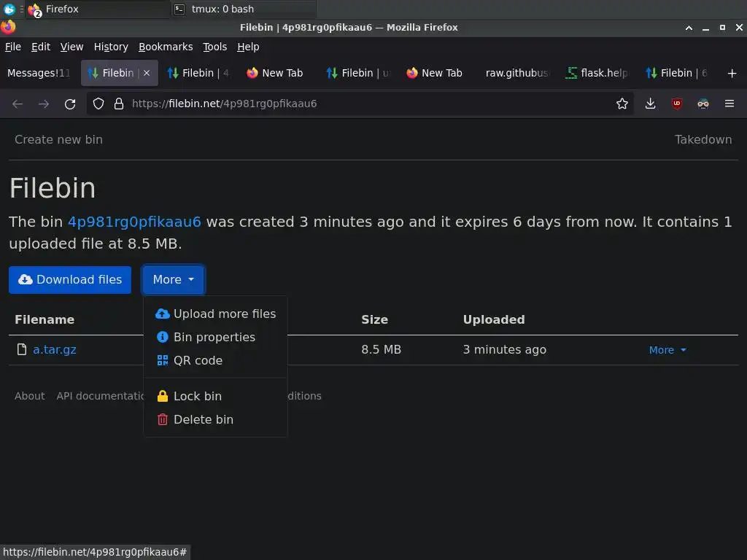
Task: Open the Tools menu
Action: click(214, 47)
